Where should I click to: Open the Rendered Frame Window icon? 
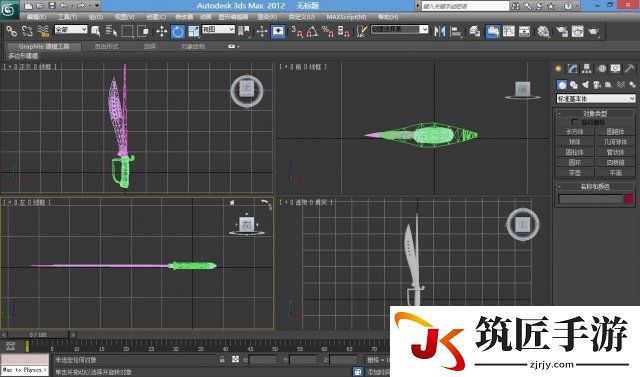pos(578,31)
